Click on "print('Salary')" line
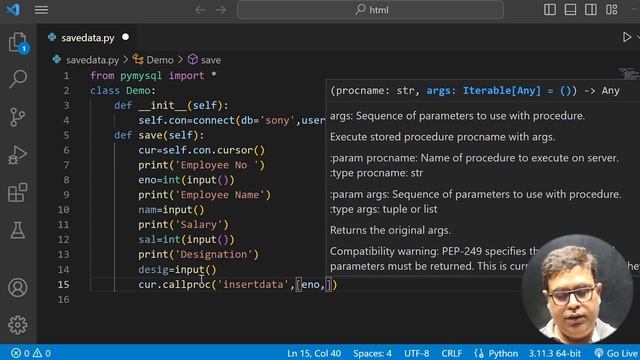This screenshot has height=360, width=640. [183, 224]
